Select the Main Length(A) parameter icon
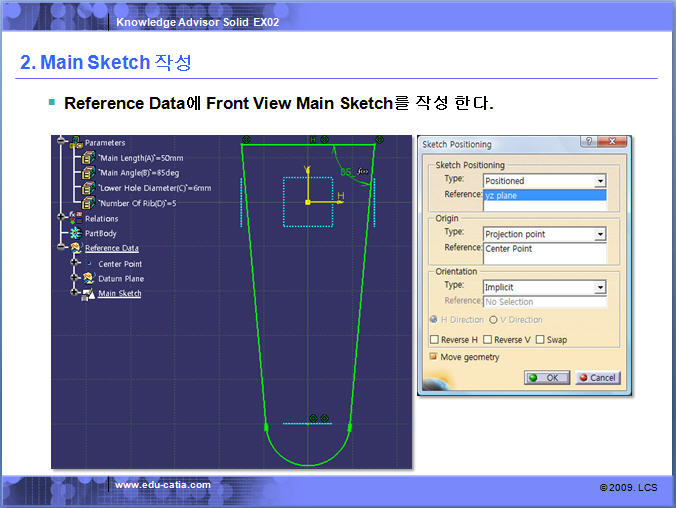 click(89, 157)
